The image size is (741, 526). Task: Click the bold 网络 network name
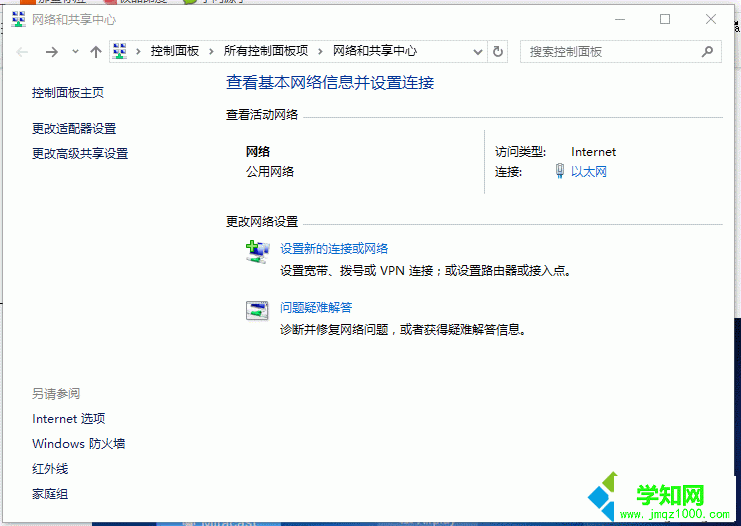coord(258,152)
